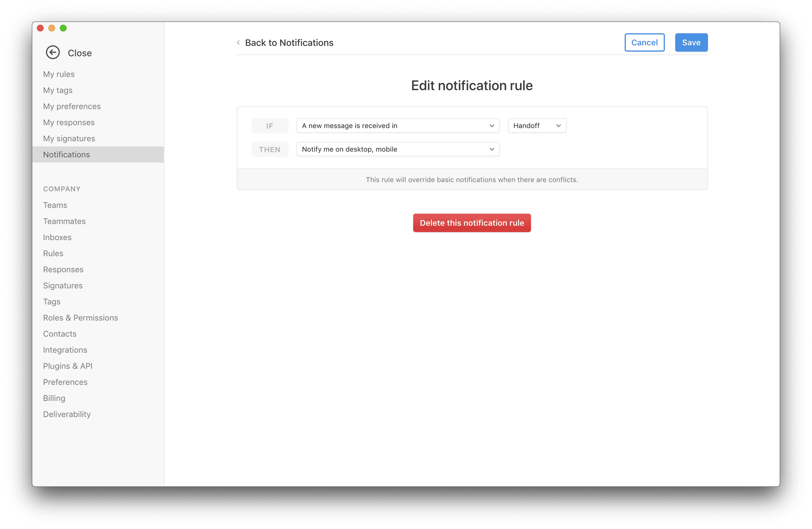
Task: Click the yellow minimize window button
Action: point(52,28)
